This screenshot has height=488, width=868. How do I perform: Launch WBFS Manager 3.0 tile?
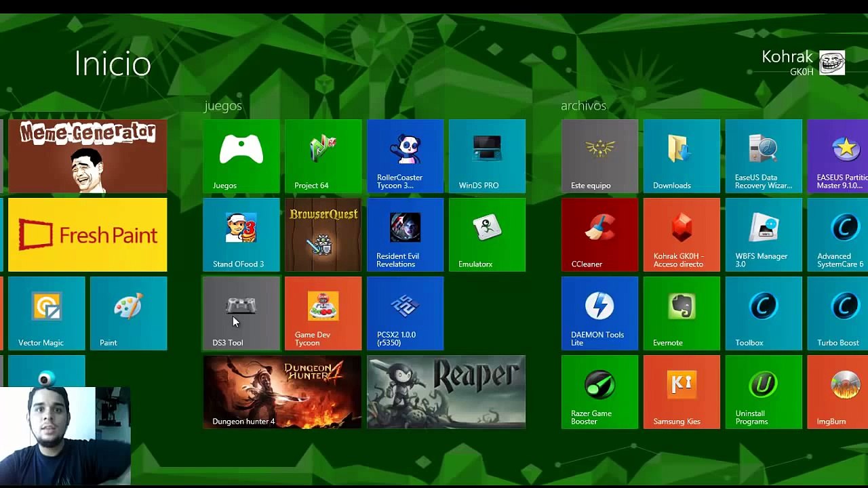(764, 235)
